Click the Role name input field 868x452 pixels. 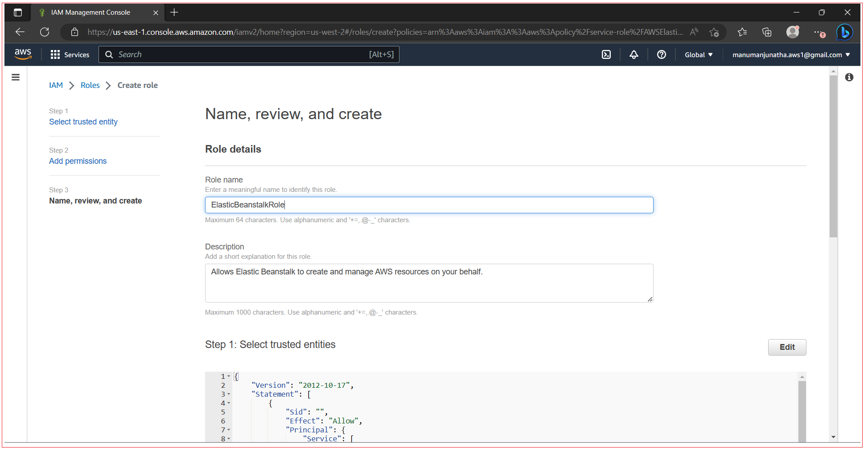point(429,205)
